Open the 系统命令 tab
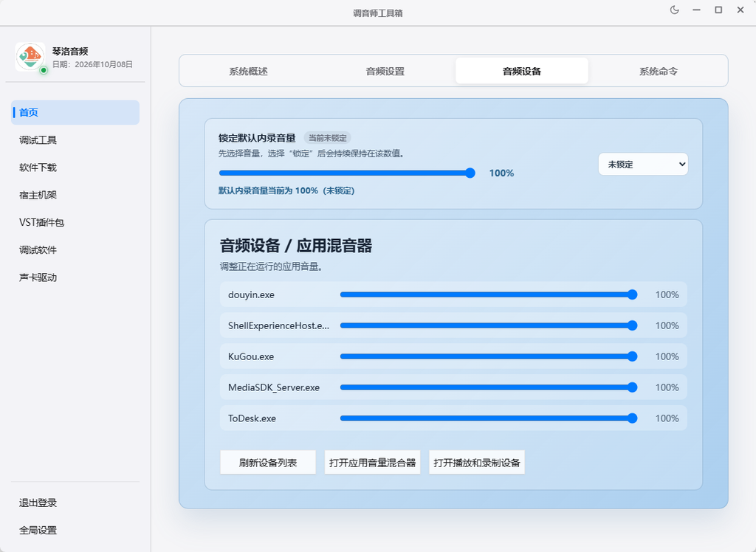The height and width of the screenshot is (552, 756). pyautogui.click(x=658, y=71)
